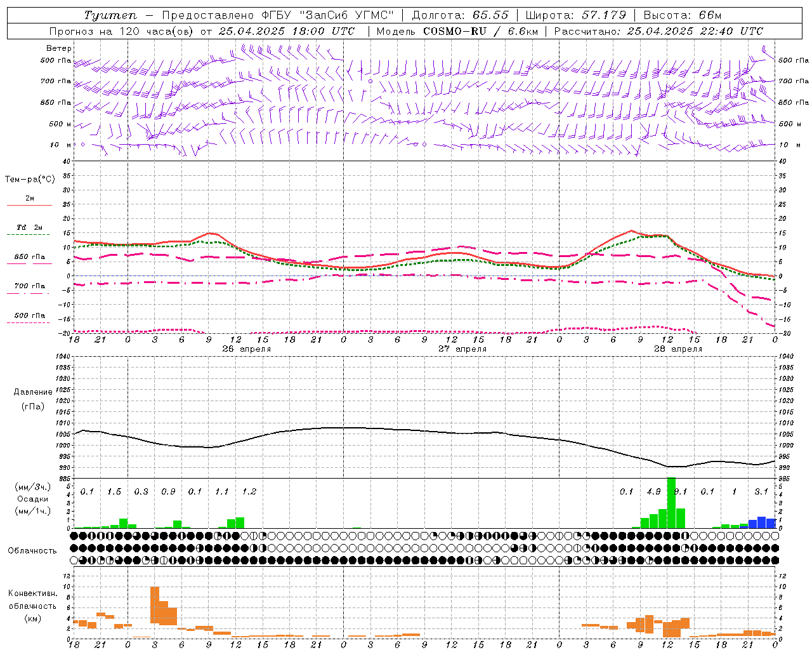
Task: Click the 'Модель COSMO-RU / 6.6км' label
Action: 457,31
